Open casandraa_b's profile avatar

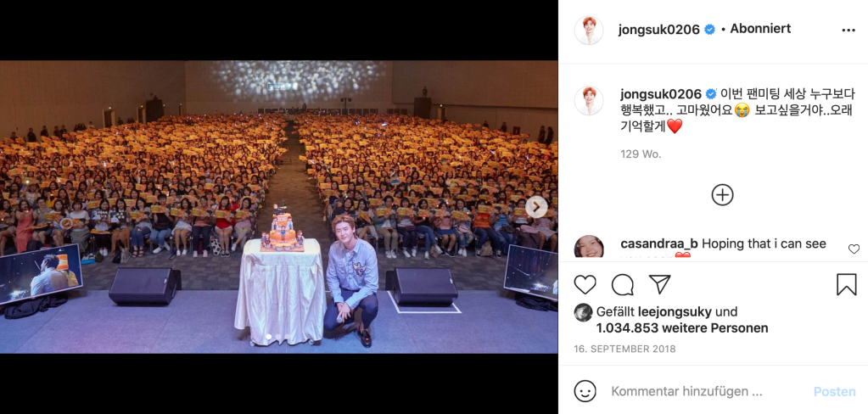tap(589, 247)
